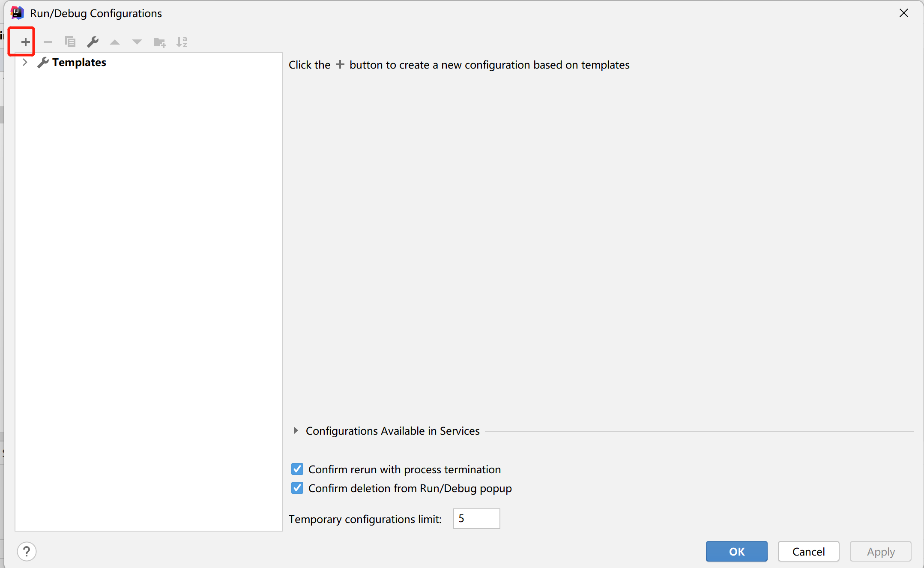Close the Run/Debug Configurations dialog
The image size is (924, 568).
[904, 13]
